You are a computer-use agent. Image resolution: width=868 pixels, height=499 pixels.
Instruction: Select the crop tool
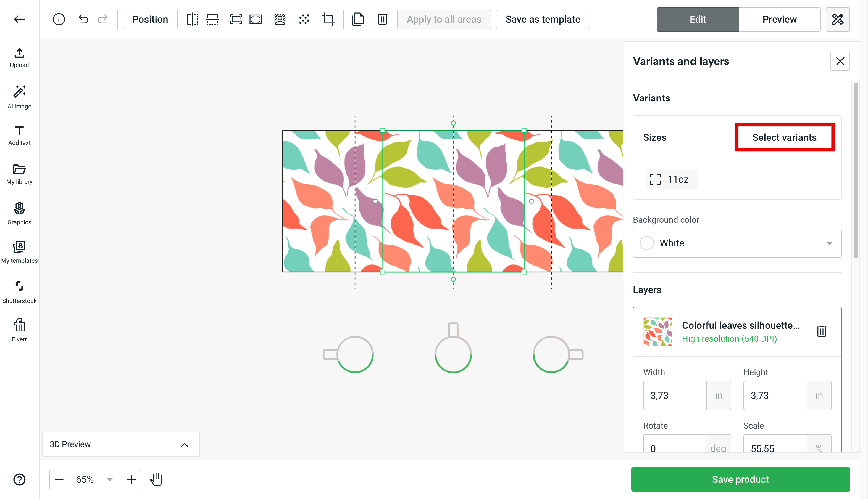click(328, 19)
